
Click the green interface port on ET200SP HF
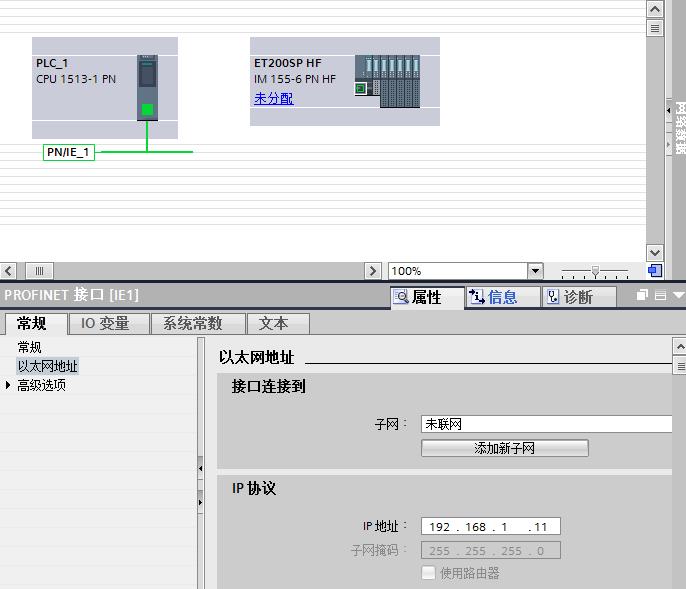coord(360,89)
